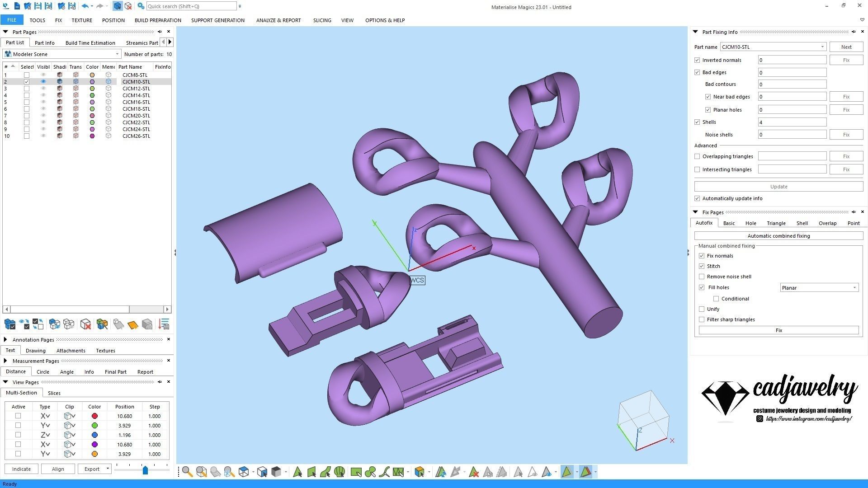This screenshot has width=868, height=488.
Task: Open the SUPPORT GENERATION menu
Action: 217,20
